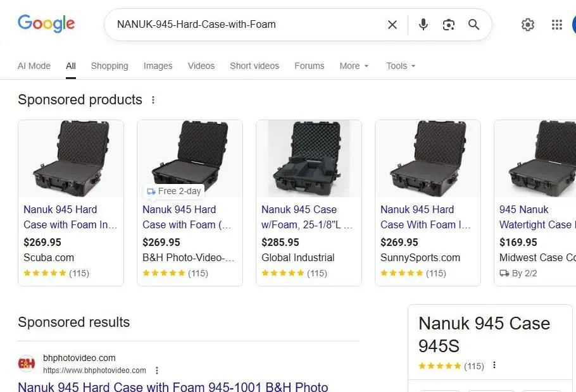Open three-dot menu beside bhphotovideo.com URL
This screenshot has width=576, height=392.
(157, 371)
